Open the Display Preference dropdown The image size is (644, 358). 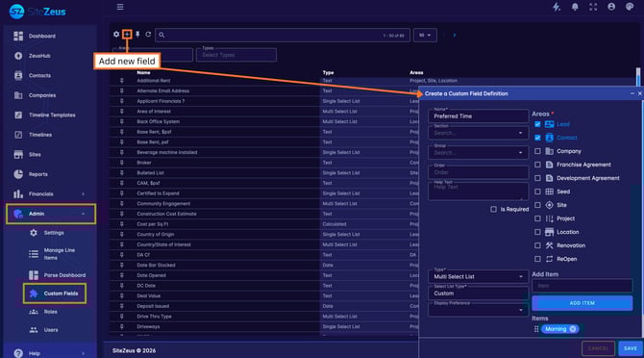tap(478, 310)
